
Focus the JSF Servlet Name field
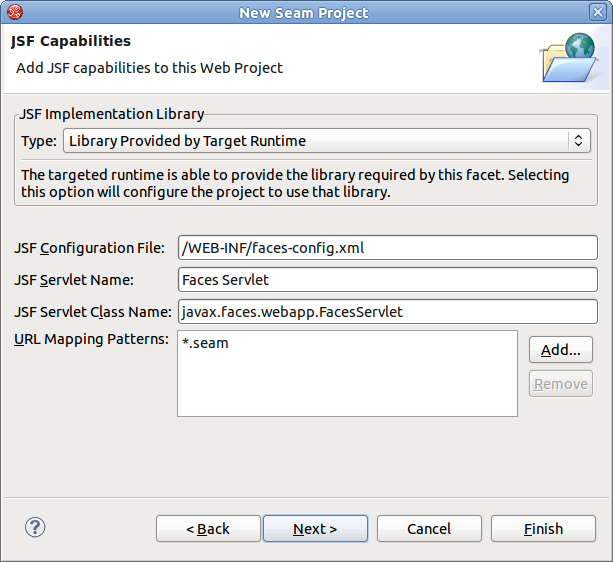[386, 279]
